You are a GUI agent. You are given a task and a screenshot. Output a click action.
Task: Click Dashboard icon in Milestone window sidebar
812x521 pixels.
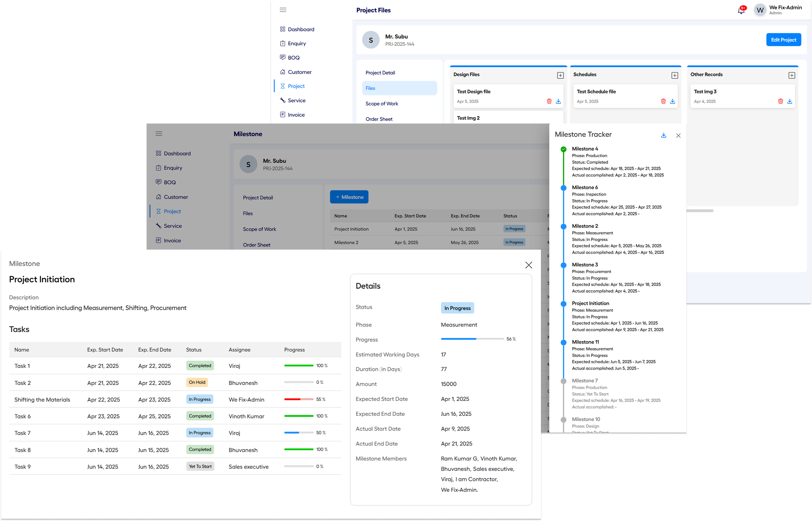[x=158, y=153]
